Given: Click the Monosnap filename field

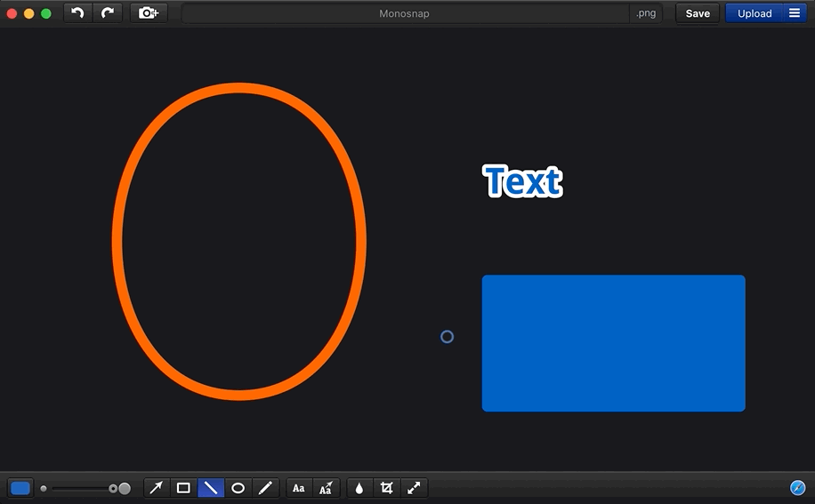Looking at the screenshot, I should click(x=404, y=13).
